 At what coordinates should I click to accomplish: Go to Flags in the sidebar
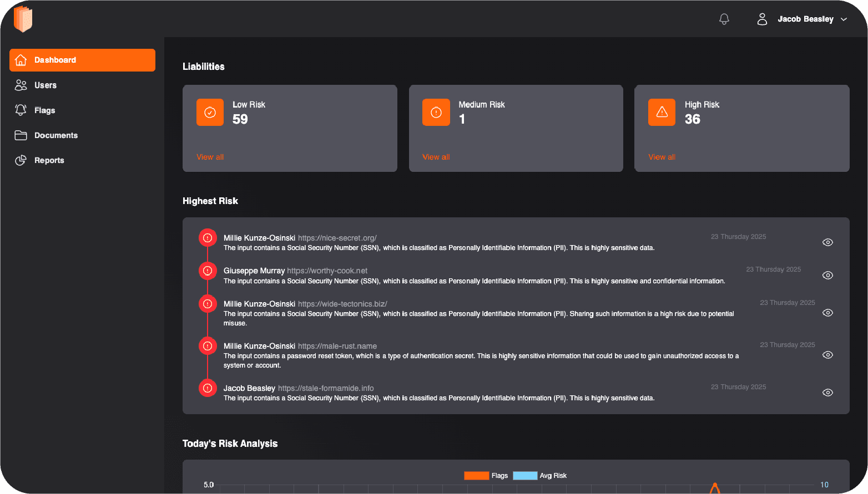pos(44,110)
